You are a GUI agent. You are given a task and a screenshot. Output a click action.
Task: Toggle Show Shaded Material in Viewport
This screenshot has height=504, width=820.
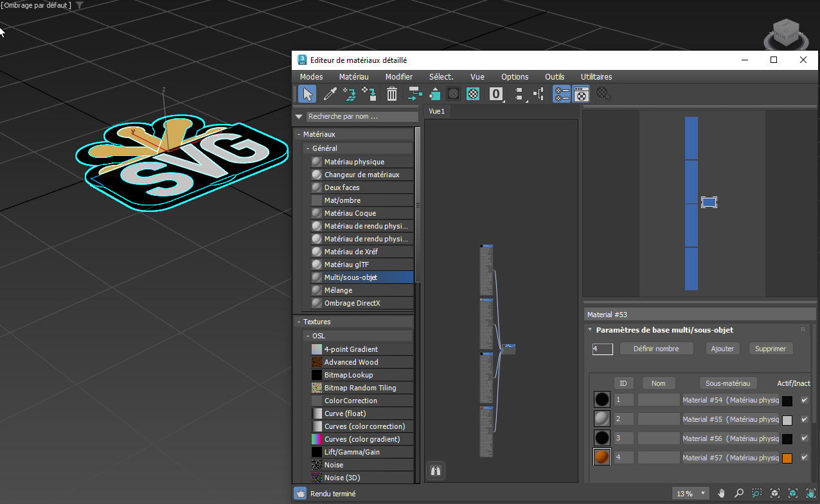coord(454,94)
